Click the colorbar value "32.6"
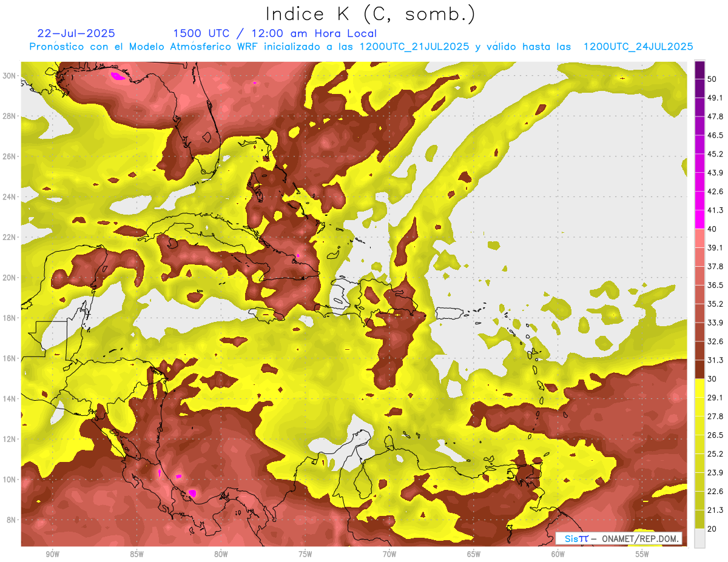This screenshot has height=562, width=728. coord(715,341)
